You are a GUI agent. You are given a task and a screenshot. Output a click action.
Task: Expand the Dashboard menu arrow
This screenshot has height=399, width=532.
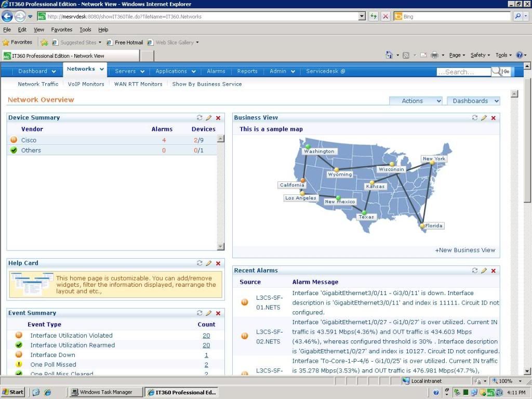54,72
